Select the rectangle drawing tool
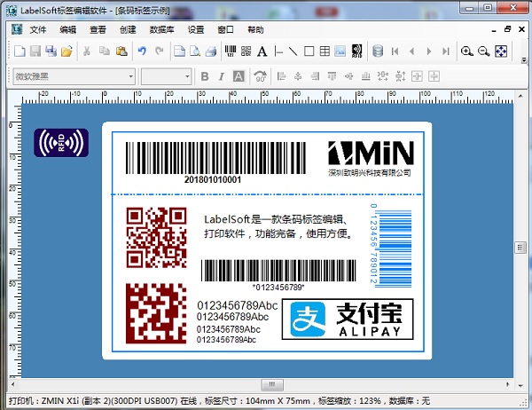The height and width of the screenshot is (410, 532). coord(309,51)
